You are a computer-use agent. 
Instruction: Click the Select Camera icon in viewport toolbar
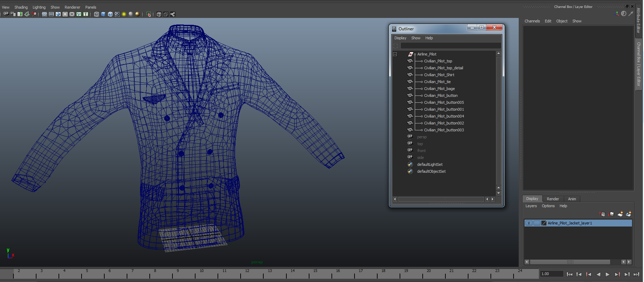[6, 14]
